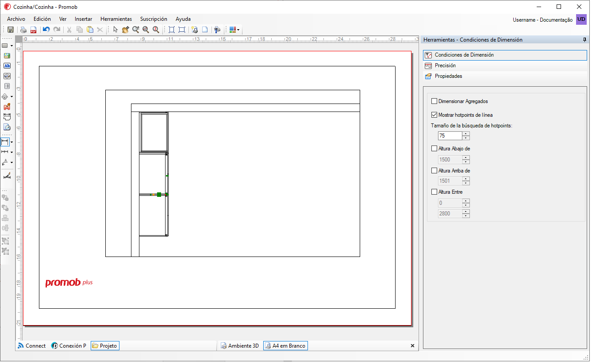
Task: Open the Conexión P tab
Action: pos(69,346)
